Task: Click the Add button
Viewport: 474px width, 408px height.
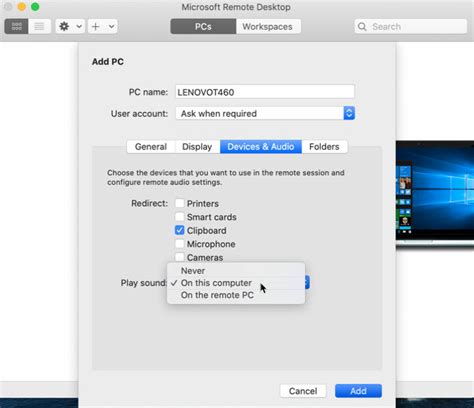Action: tap(358, 391)
